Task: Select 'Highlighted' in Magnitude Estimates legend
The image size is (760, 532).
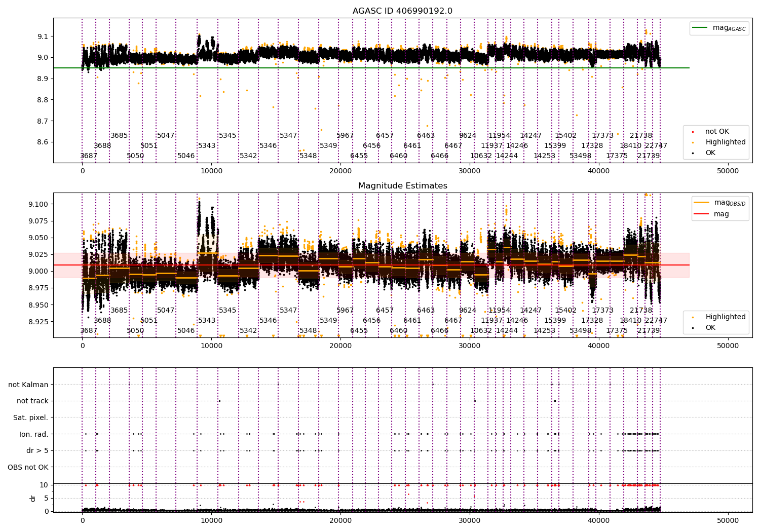Action: [x=718, y=317]
